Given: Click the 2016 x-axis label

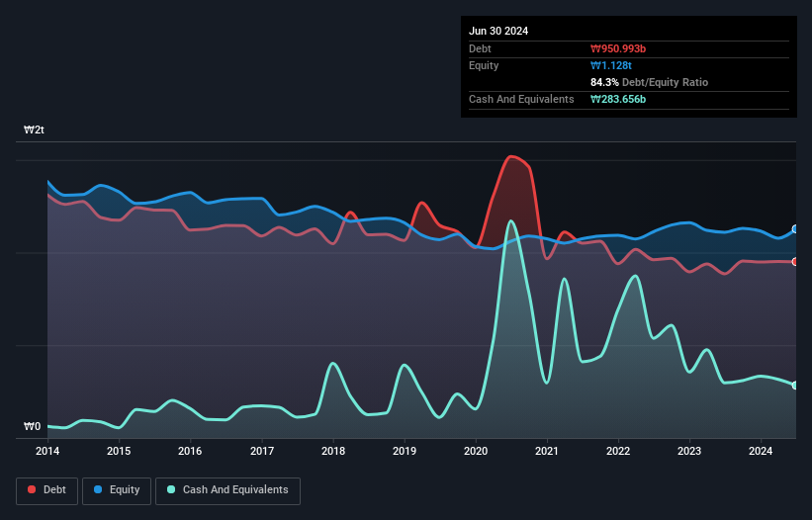Looking at the screenshot, I should pyautogui.click(x=190, y=451).
